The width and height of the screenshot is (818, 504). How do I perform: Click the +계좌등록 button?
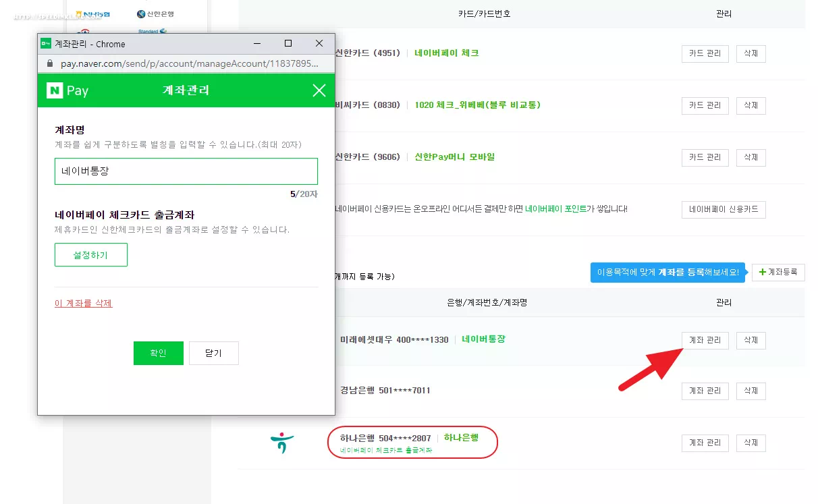[x=778, y=272]
